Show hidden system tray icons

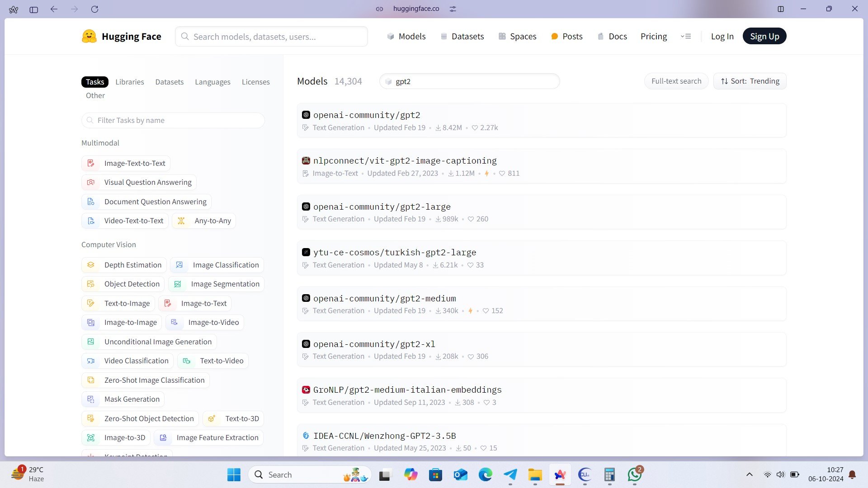749,474
